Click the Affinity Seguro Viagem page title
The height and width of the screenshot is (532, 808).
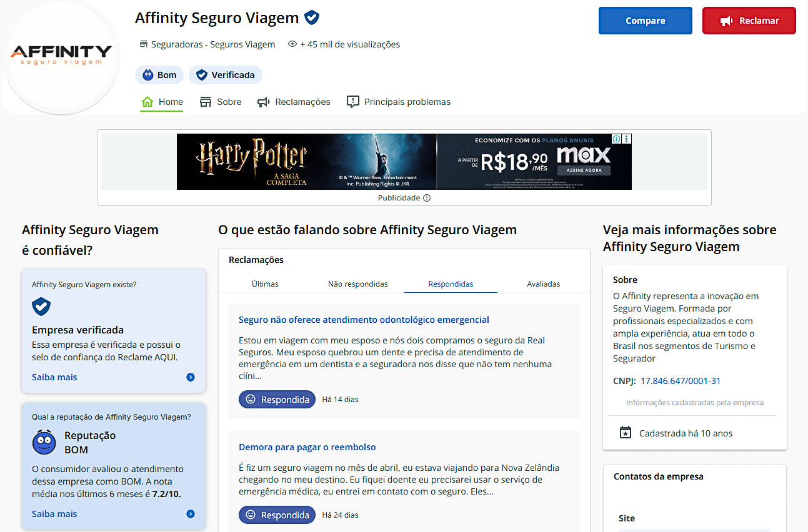217,17
